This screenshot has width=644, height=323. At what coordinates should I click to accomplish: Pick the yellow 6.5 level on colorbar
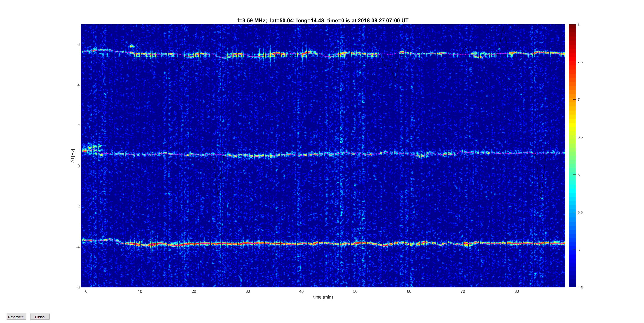click(x=572, y=137)
